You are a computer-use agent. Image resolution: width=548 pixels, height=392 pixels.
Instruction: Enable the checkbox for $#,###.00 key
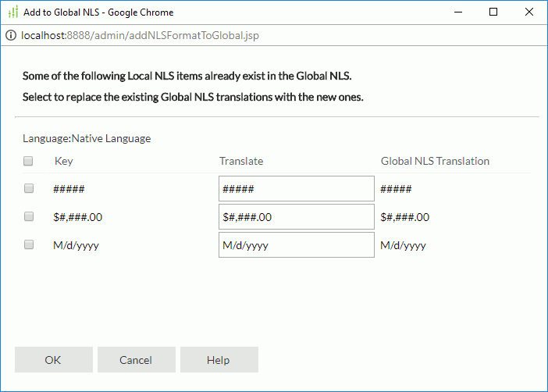(29, 216)
